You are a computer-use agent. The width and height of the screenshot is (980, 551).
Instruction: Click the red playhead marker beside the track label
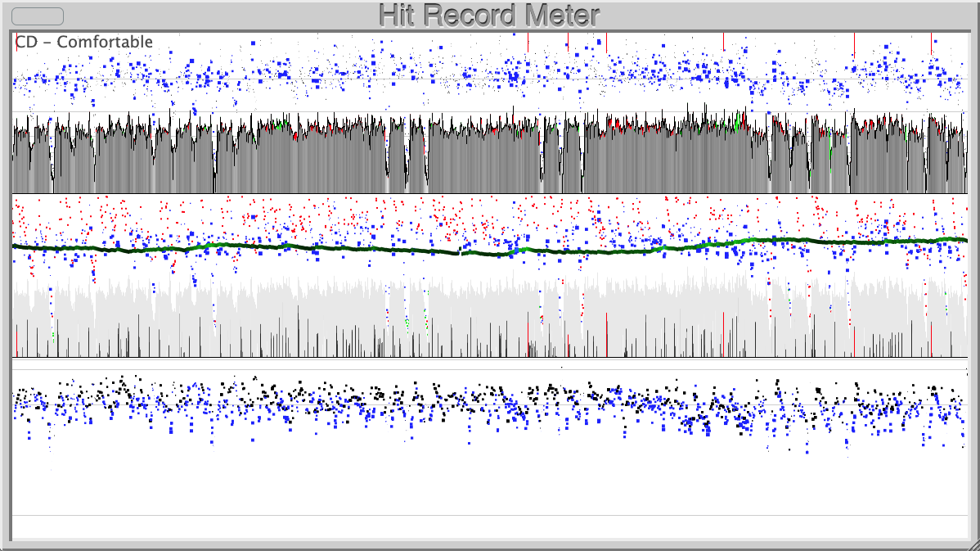[x=16, y=42]
